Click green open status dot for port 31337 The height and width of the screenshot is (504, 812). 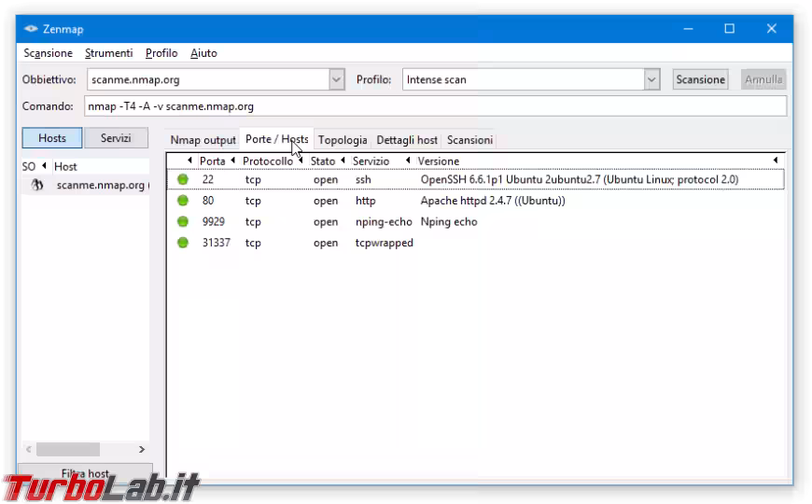(x=183, y=243)
